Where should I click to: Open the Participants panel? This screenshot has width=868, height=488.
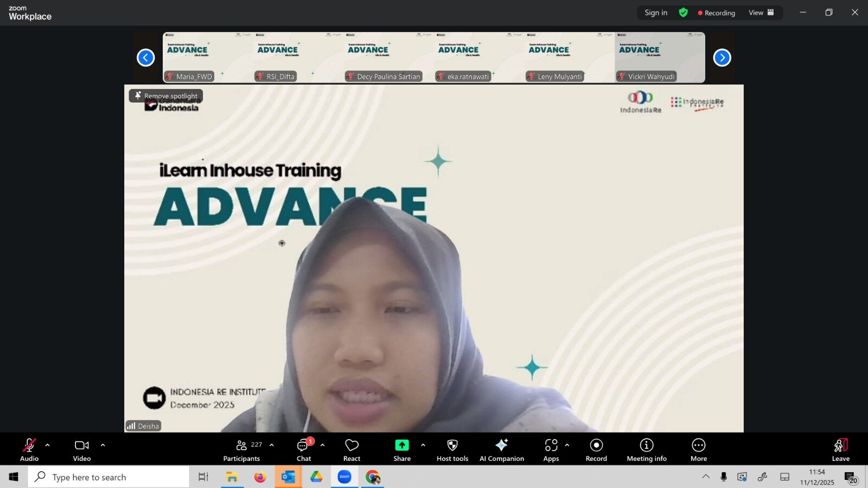pos(242,450)
